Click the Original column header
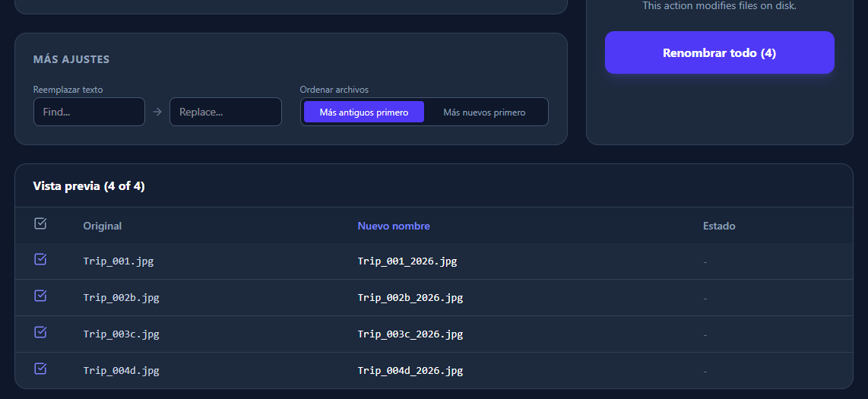Image resolution: width=868 pixels, height=399 pixels. 103,226
